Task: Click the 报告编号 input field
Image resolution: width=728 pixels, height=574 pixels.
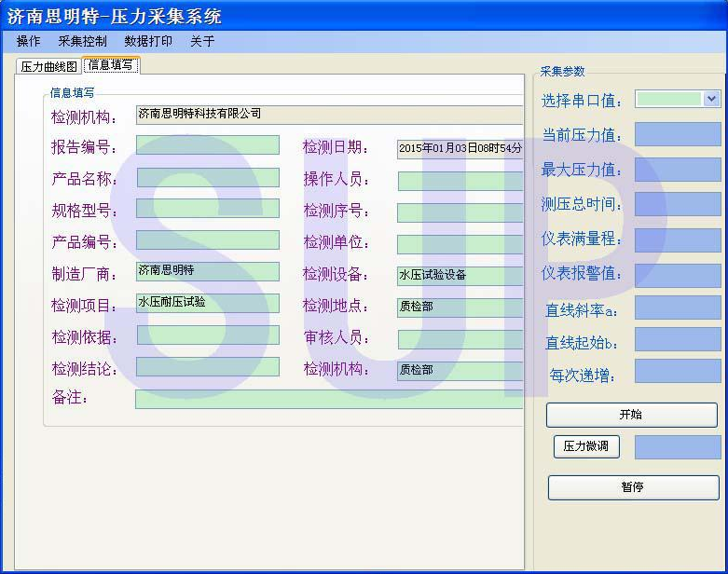Action: [x=207, y=145]
